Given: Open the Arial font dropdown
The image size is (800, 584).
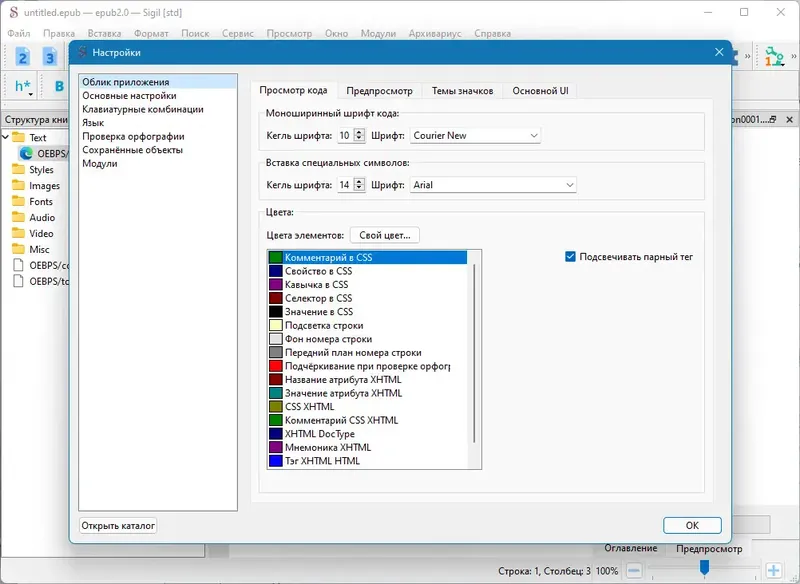Looking at the screenshot, I should click(x=493, y=185).
